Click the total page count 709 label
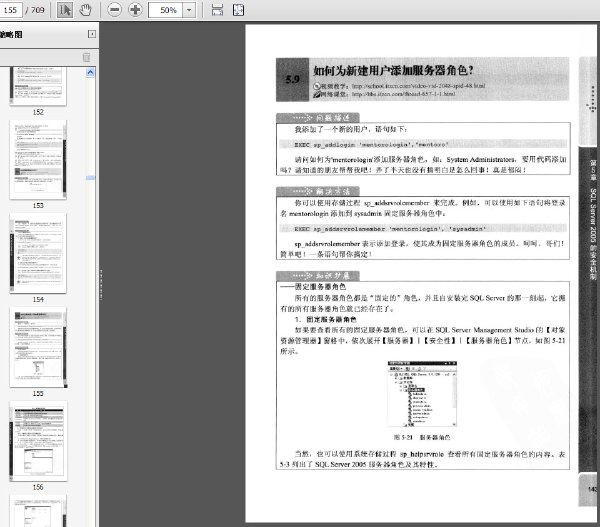600x527 pixels. coord(38,10)
